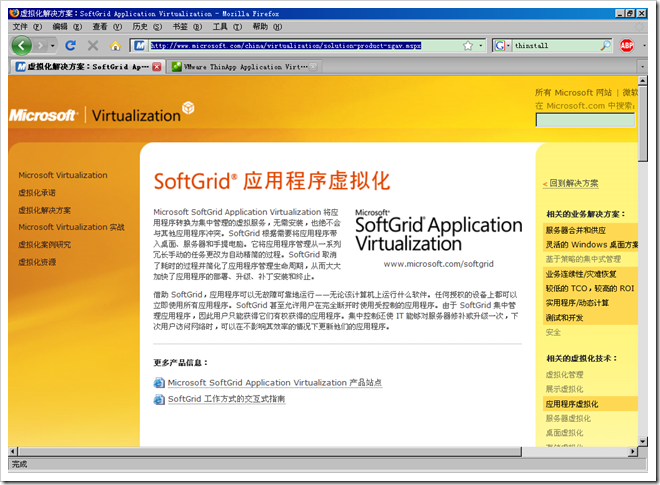660x485 pixels.
Task: Click vertical scrollbar up arrow
Action: point(642,80)
